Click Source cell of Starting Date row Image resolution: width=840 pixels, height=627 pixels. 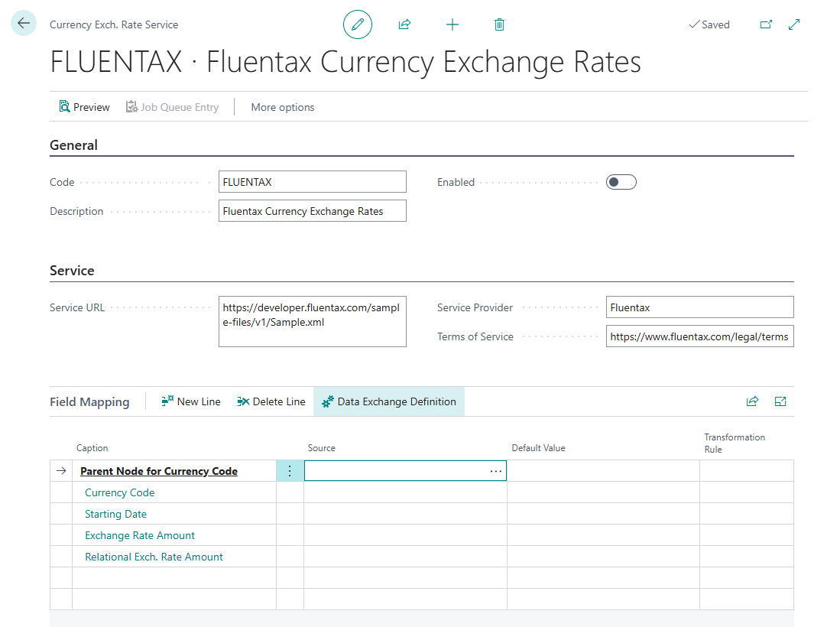(x=406, y=514)
